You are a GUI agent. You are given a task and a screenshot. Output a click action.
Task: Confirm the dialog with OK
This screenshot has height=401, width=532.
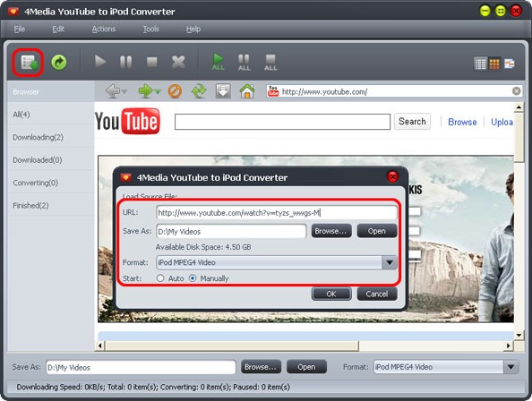tap(331, 294)
